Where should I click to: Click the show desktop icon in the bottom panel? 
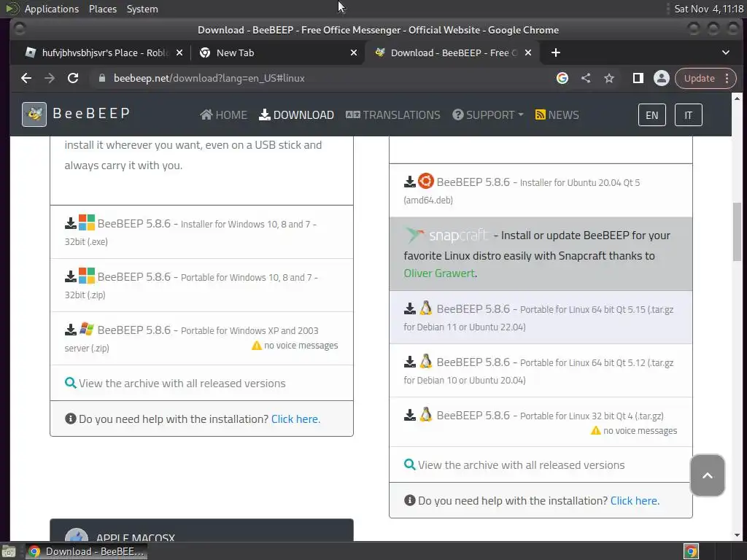(x=9, y=551)
